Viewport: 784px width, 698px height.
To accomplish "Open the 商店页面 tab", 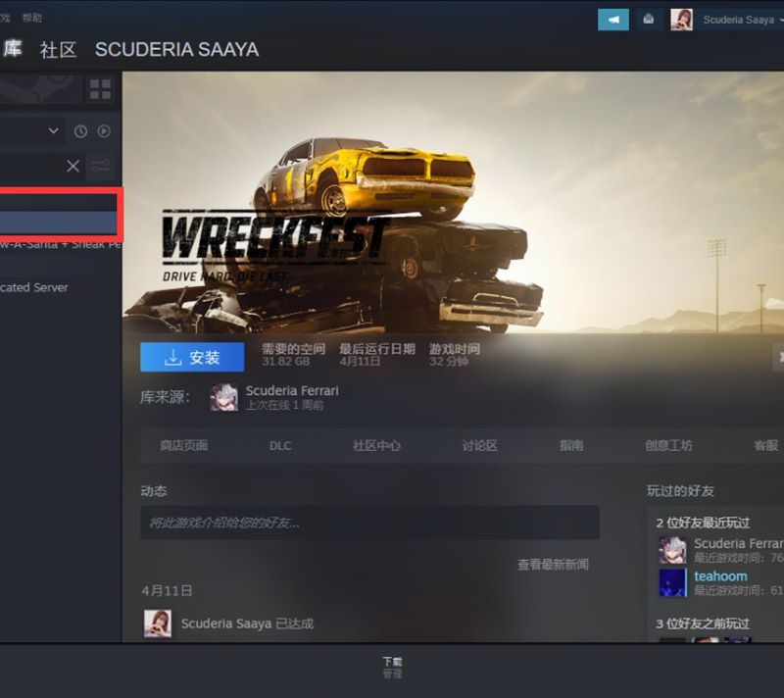I will point(184,445).
